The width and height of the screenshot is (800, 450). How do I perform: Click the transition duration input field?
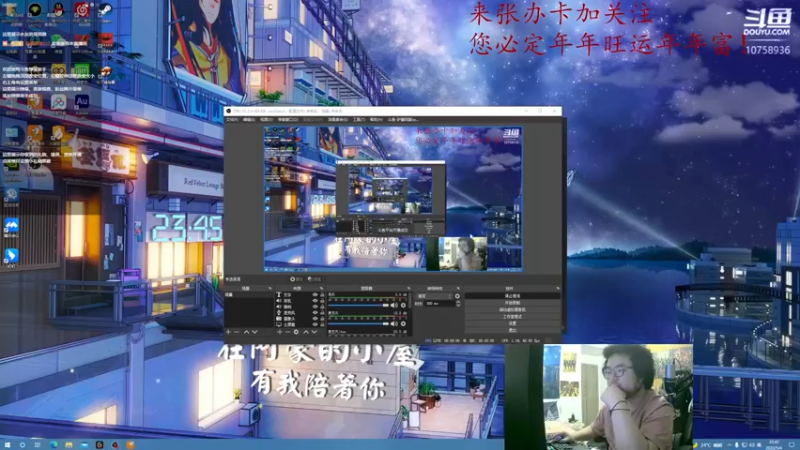pyautogui.click(x=440, y=304)
